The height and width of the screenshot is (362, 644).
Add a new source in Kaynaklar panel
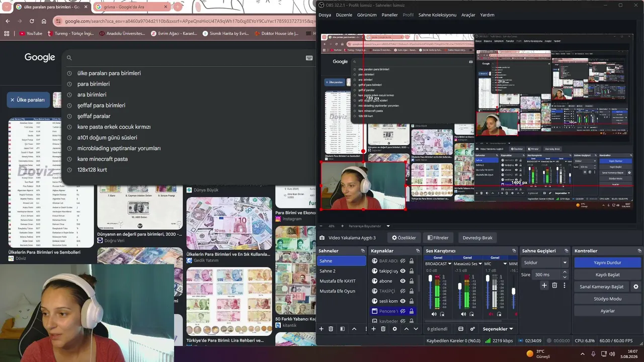coord(373,329)
